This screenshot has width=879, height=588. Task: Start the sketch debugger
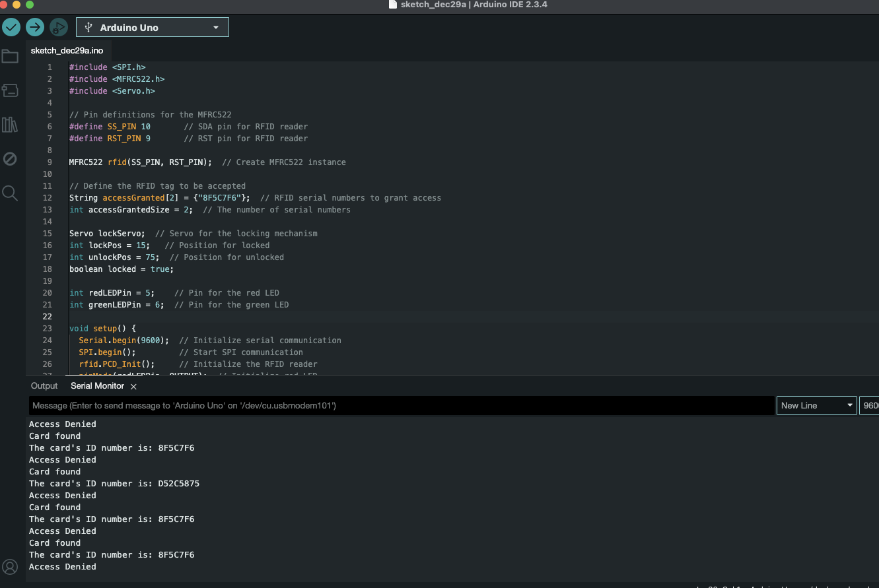tap(59, 27)
